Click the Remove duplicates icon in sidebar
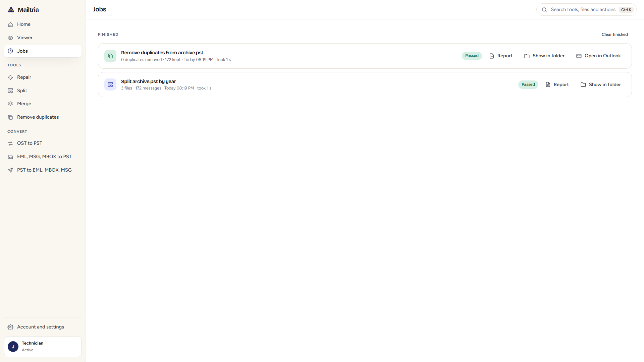The width and height of the screenshot is (644, 362). pos(10,117)
